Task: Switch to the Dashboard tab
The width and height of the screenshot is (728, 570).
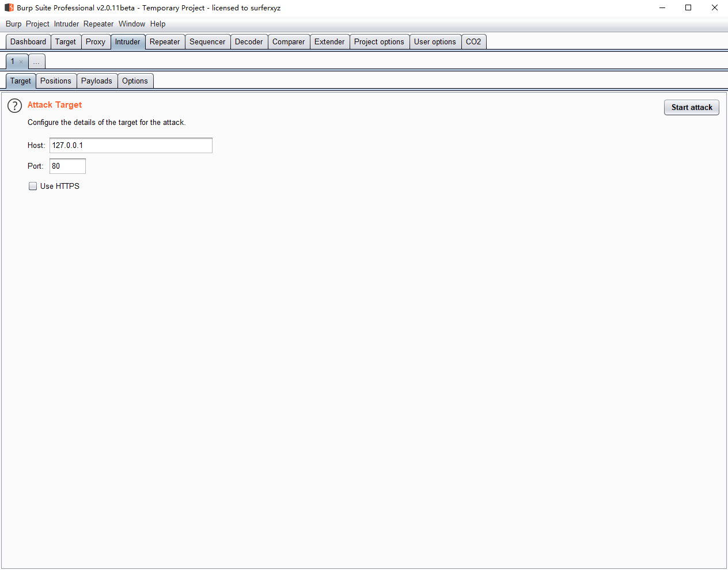Action: pos(28,41)
